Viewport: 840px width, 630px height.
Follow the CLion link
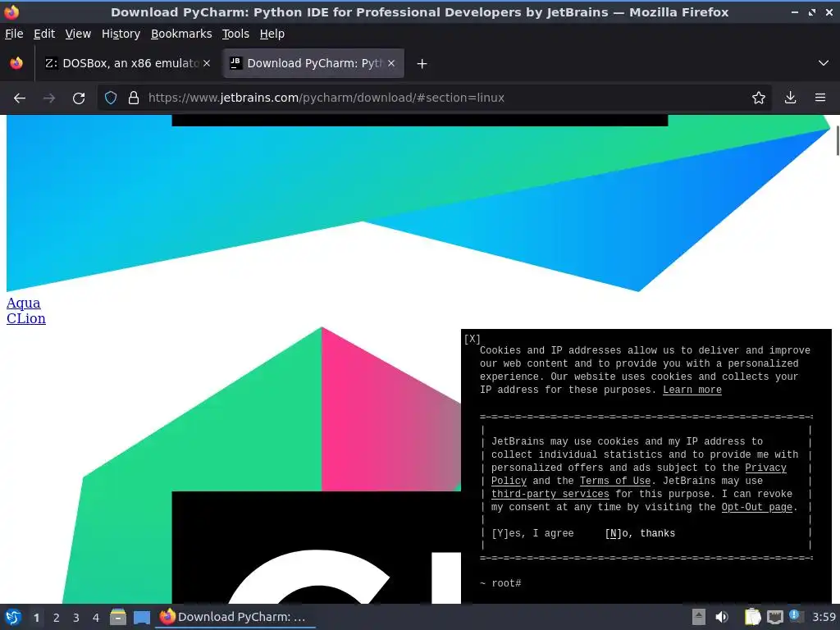(26, 318)
